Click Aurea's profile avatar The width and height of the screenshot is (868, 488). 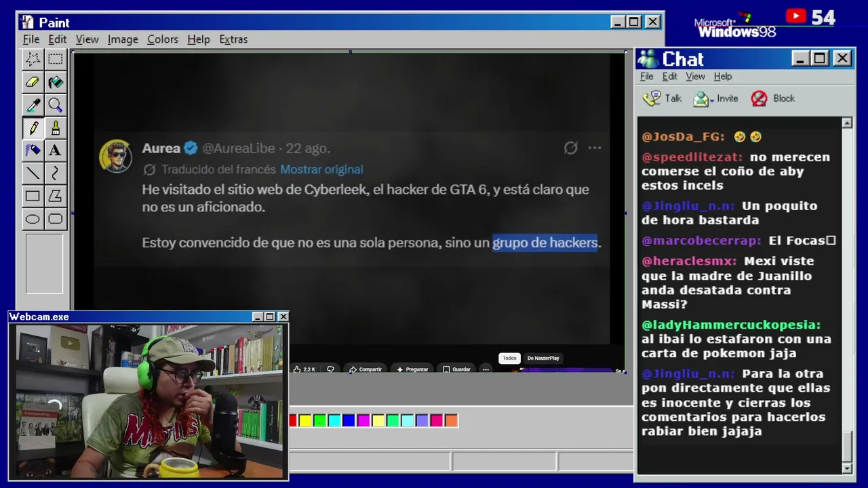tap(116, 157)
